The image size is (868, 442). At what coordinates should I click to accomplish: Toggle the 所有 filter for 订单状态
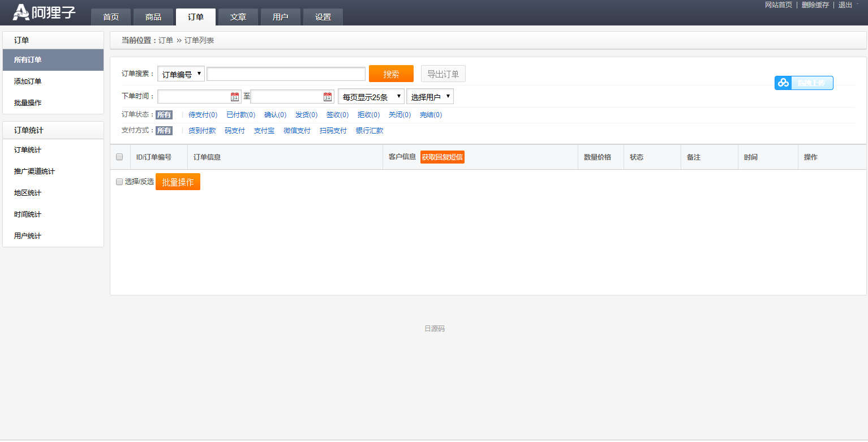click(164, 114)
